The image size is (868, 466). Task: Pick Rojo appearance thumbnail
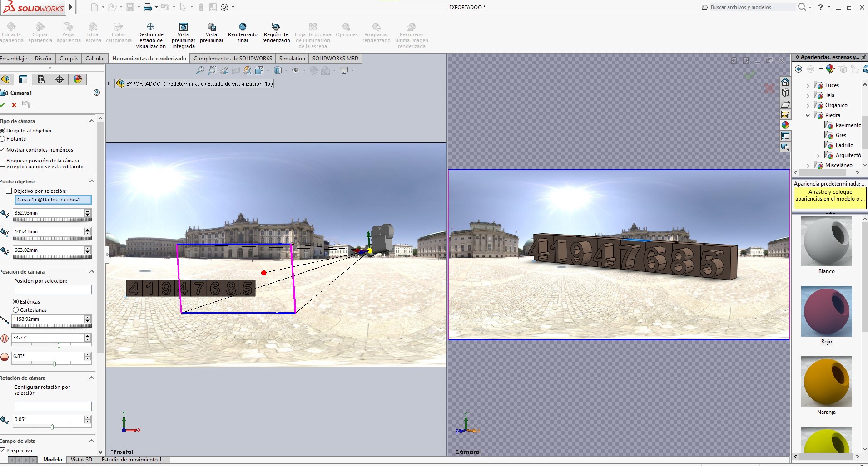point(827,311)
